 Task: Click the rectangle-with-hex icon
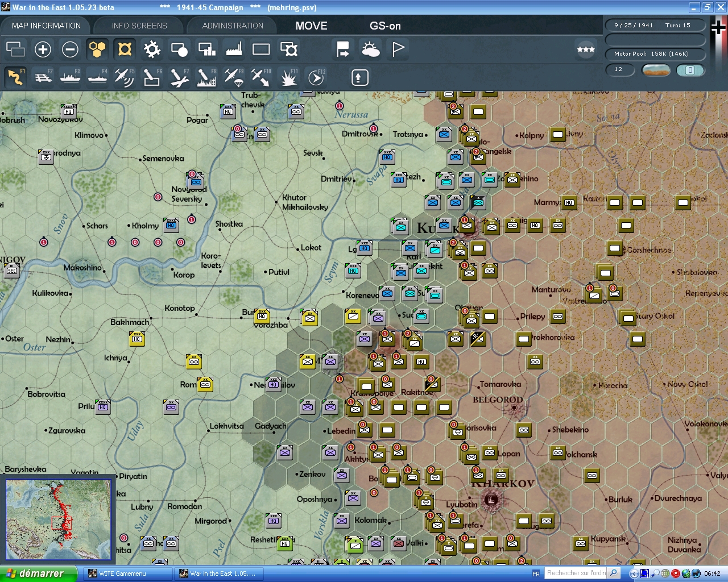pos(289,49)
